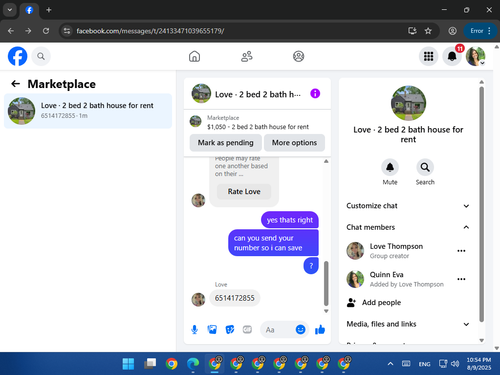Screen dimensions: 500x375
Task: Open account profile picture menu
Action: 475,56
